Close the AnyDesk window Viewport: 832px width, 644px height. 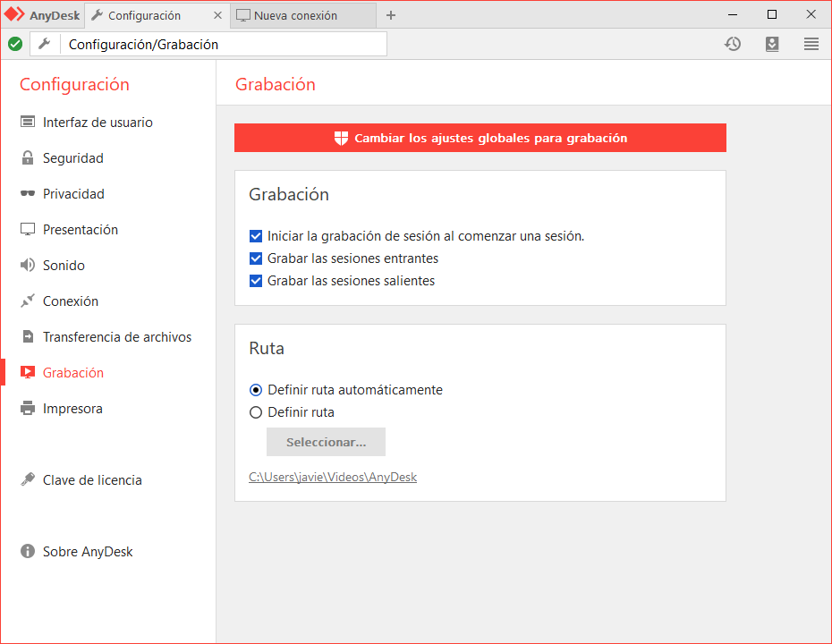click(811, 15)
